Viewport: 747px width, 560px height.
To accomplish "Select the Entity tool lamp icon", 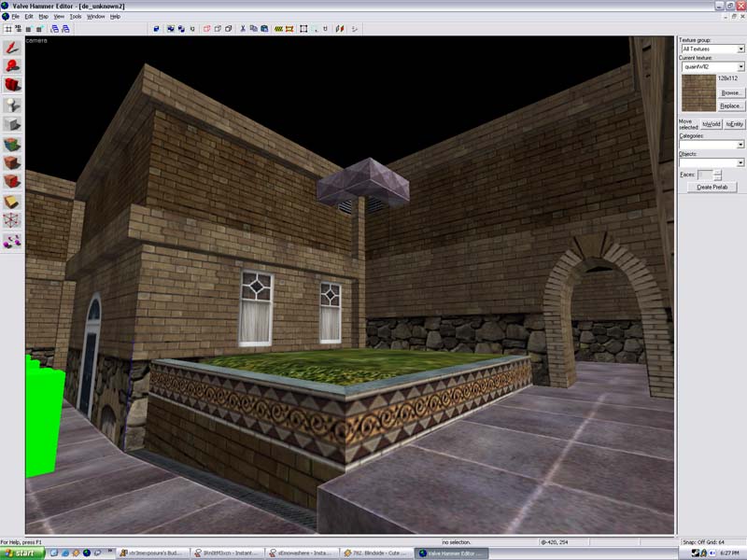I will pyautogui.click(x=12, y=105).
